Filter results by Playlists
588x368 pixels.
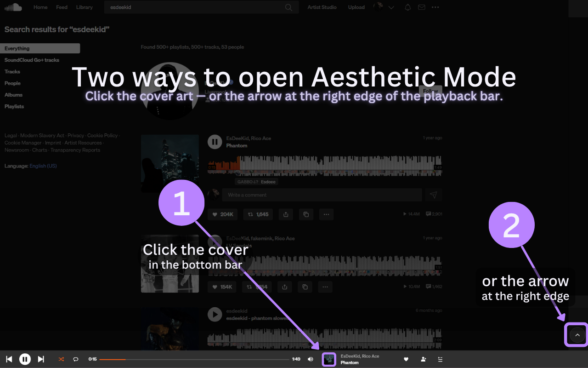click(14, 106)
